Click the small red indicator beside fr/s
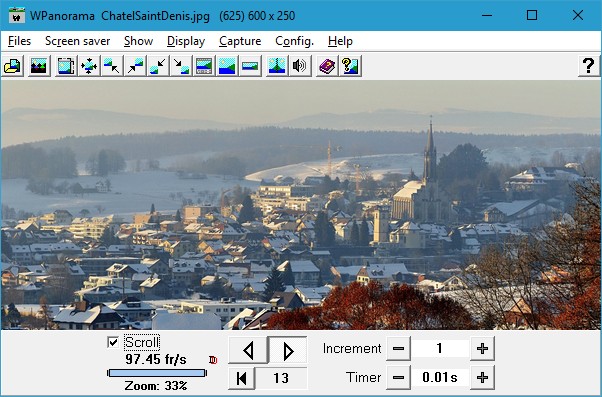Image resolution: width=602 pixels, height=397 pixels. (213, 360)
